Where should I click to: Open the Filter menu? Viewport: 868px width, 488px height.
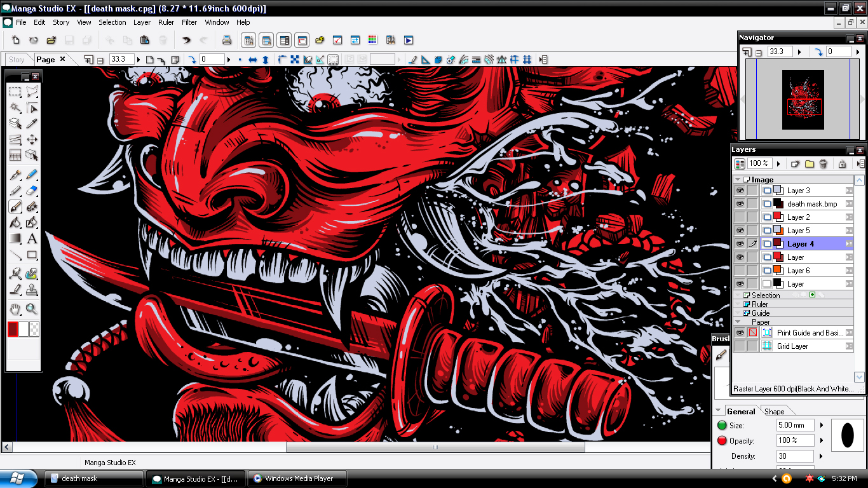point(189,22)
